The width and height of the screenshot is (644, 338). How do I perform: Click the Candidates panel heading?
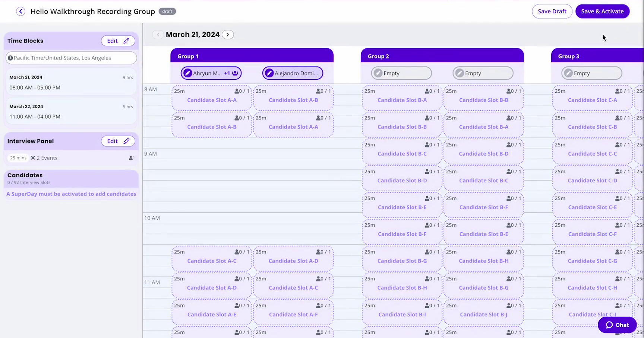tap(25, 175)
